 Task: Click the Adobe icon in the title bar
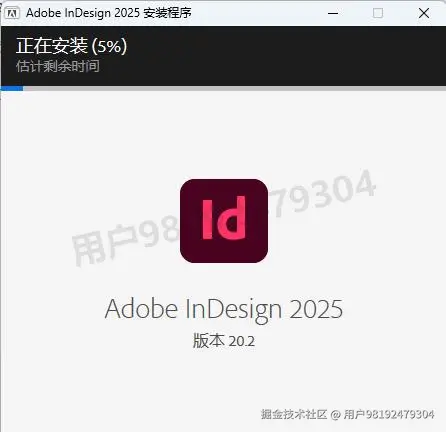(x=12, y=13)
